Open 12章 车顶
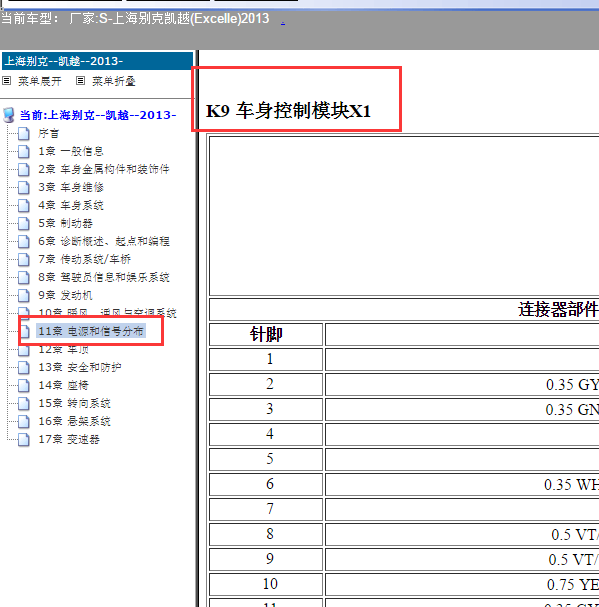Screen dimensions: 599x607 (x=64, y=350)
